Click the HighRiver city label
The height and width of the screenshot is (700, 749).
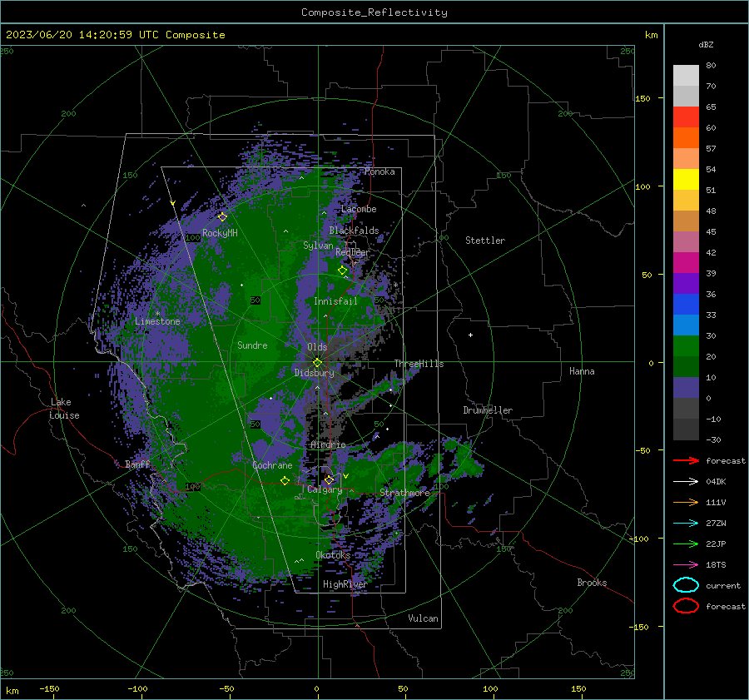345,584
